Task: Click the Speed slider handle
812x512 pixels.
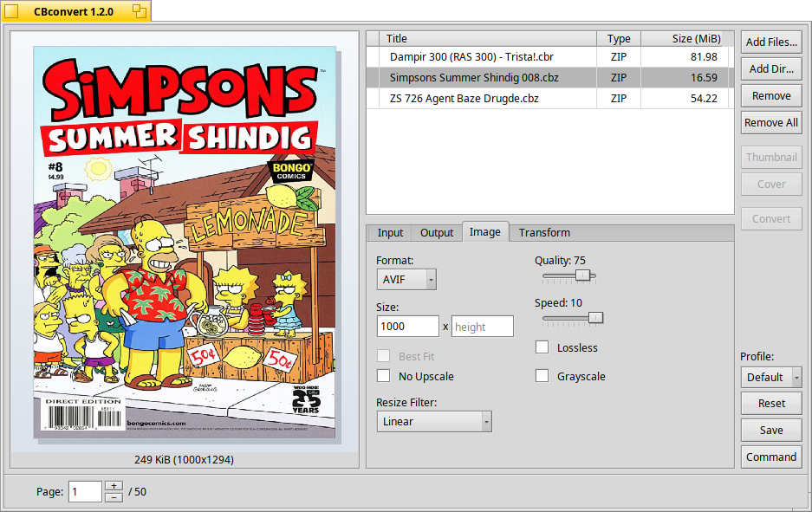Action: 595,317
